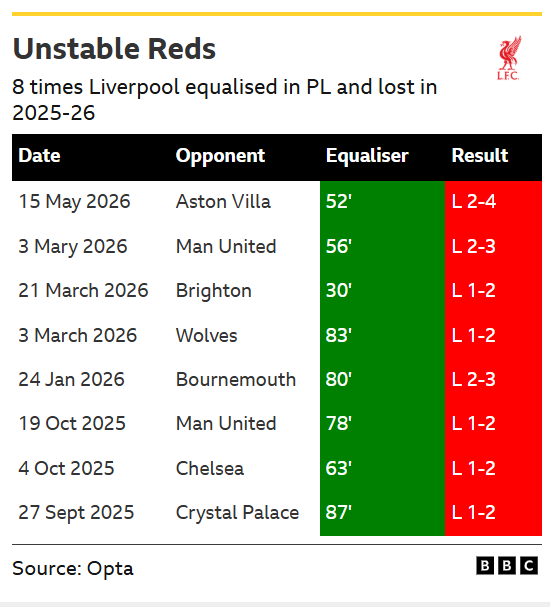Select the Aston Villa opponent cell
The width and height of the screenshot is (550, 607).
point(223,201)
